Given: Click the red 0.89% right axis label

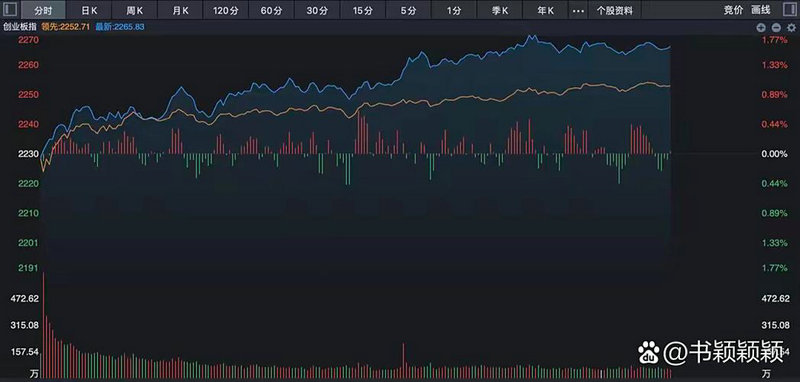Looking at the screenshot, I should [x=774, y=95].
